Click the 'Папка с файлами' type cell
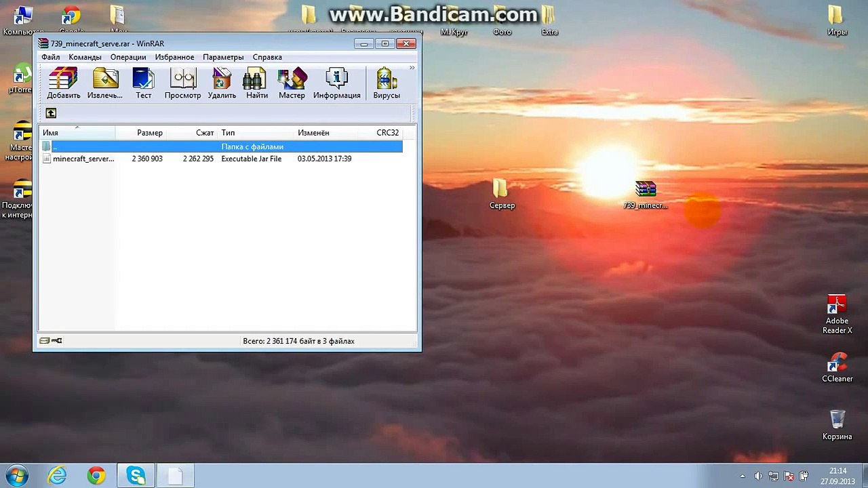 tap(252, 146)
